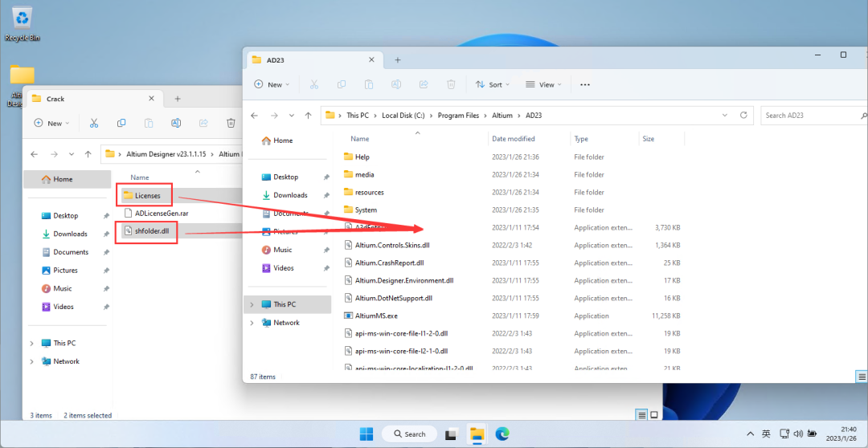This screenshot has width=868, height=448.
Task: Add a new tab in the AD23 window
Action: pyautogui.click(x=397, y=59)
